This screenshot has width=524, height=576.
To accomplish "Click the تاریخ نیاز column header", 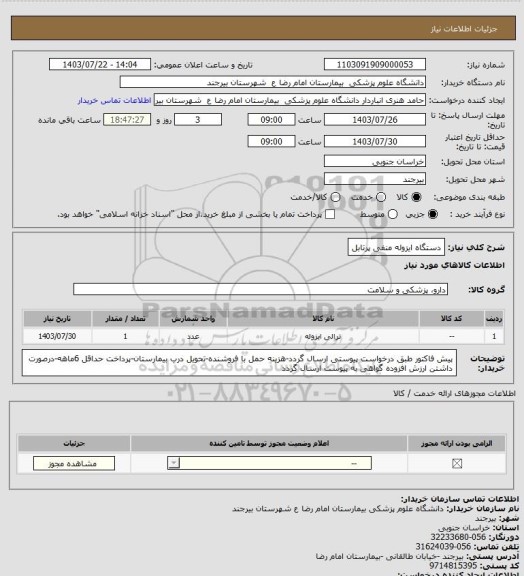I will tap(57, 319).
